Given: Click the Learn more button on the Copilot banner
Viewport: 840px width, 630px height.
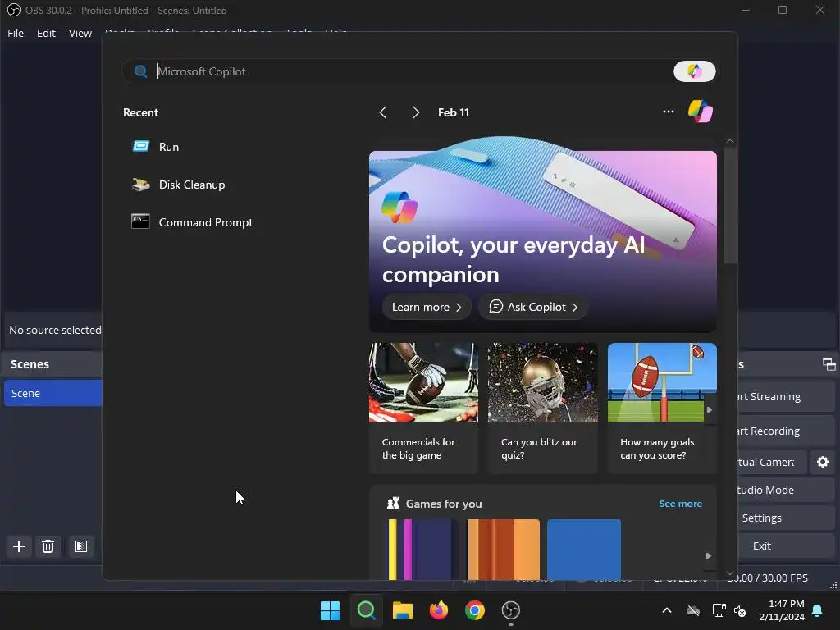Looking at the screenshot, I should pos(427,307).
